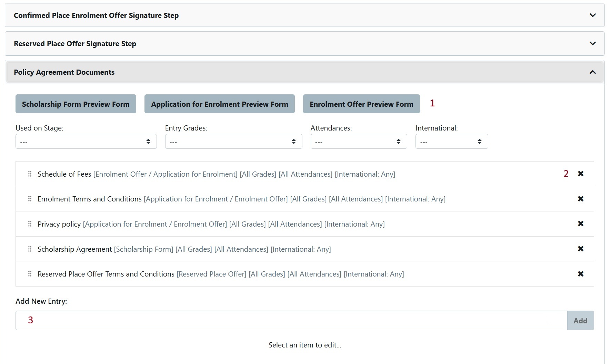The width and height of the screenshot is (611, 364).
Task: Click drag handle for Scholarship Agreement
Action: click(30, 249)
